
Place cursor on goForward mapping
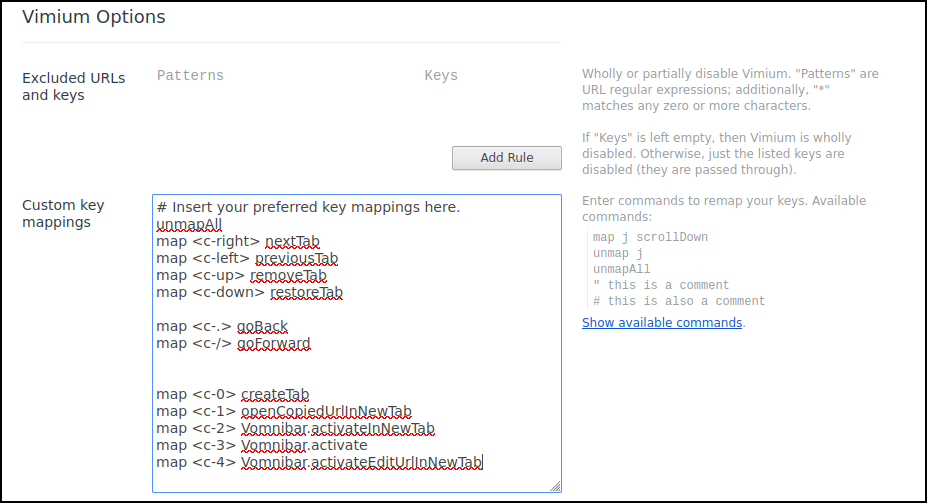click(x=233, y=344)
